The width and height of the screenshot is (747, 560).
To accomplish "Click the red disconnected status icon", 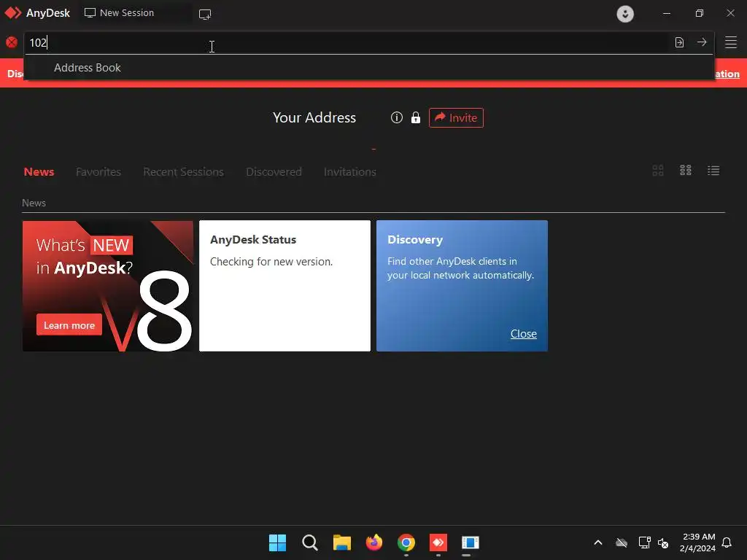I will point(12,42).
